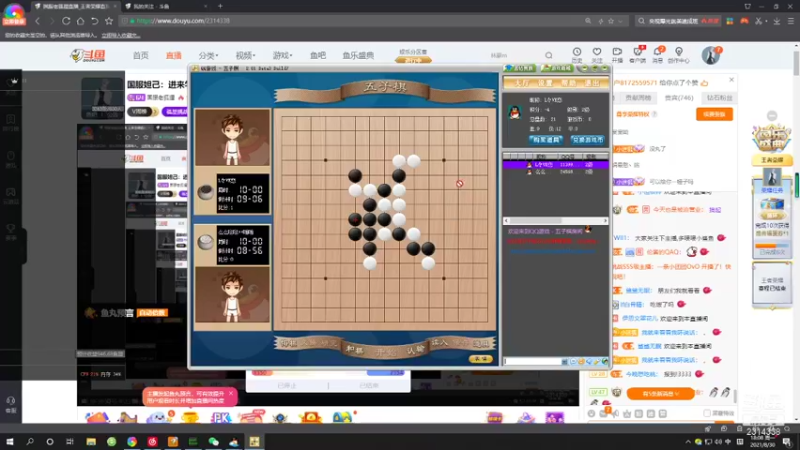Select the 首页 nav item
Viewport: 800px width, 450px height.
click(x=141, y=55)
